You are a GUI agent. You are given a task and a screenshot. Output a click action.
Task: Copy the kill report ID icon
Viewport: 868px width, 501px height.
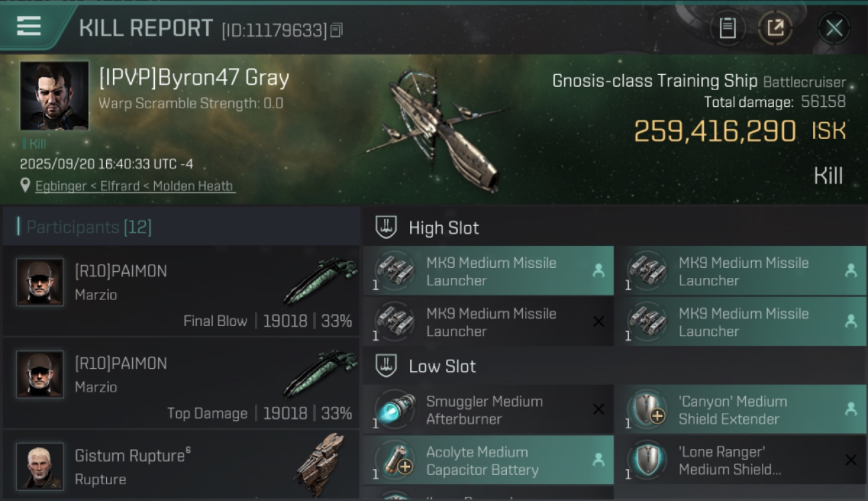(337, 30)
